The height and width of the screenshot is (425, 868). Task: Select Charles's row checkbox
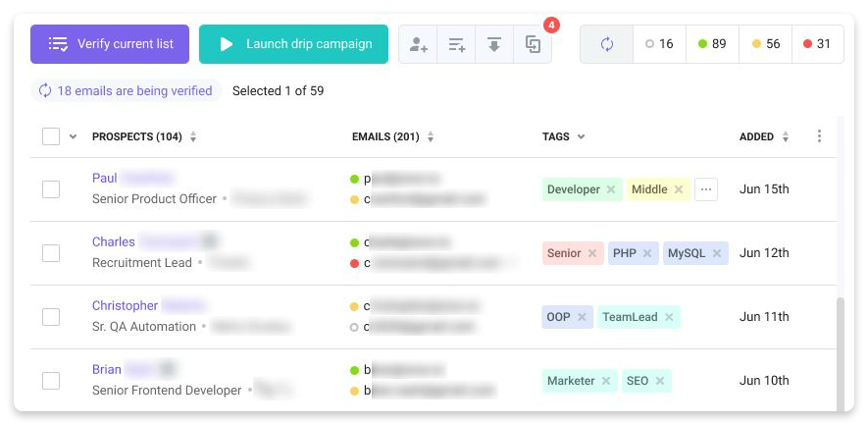click(51, 253)
